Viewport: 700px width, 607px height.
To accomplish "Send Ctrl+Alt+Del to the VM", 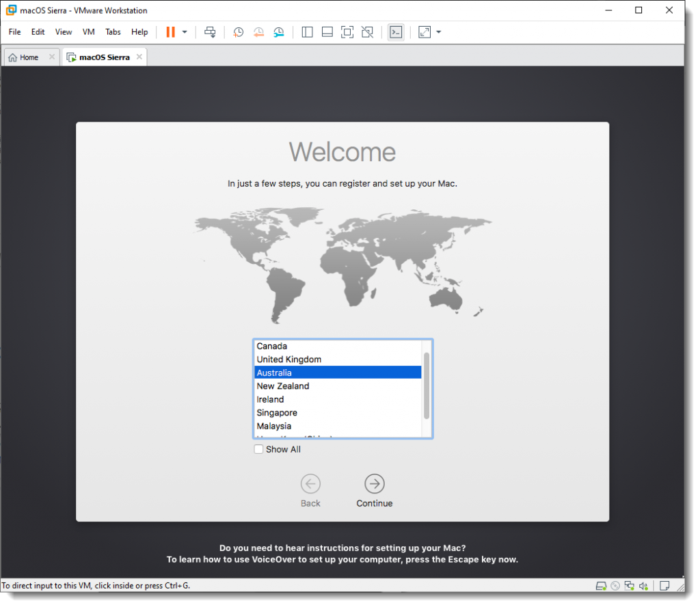I will tap(210, 32).
